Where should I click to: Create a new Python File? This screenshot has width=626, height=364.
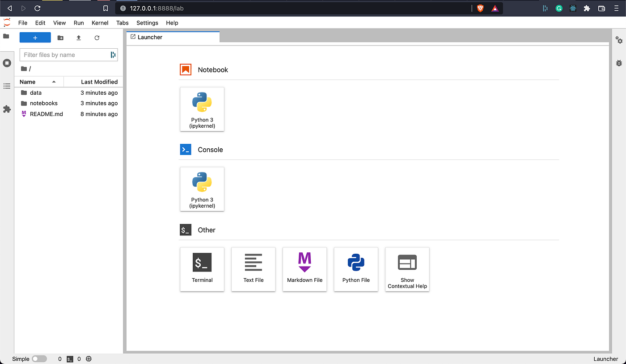pyautogui.click(x=356, y=269)
